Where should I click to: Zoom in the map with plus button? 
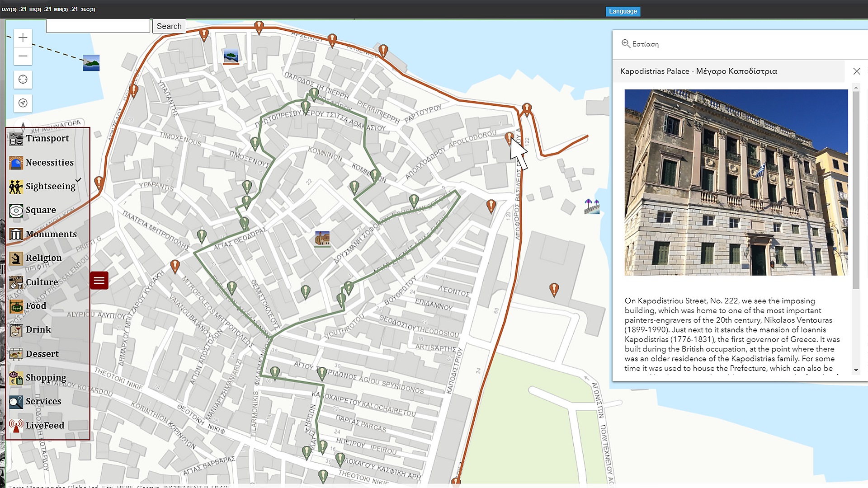23,38
